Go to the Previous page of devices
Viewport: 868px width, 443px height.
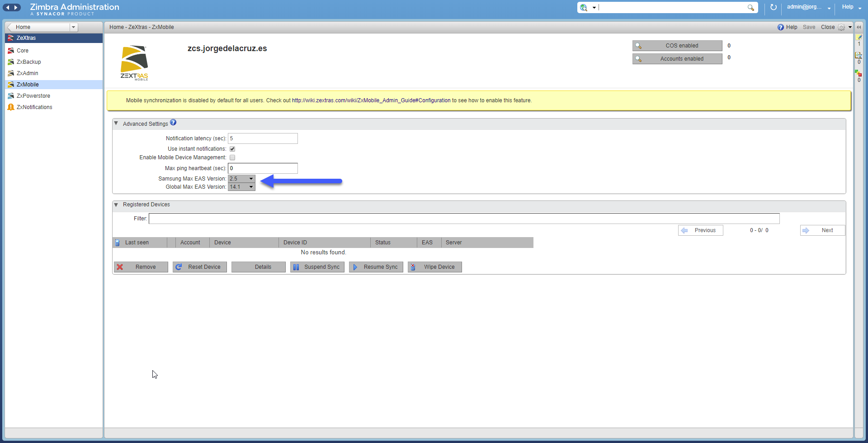[701, 230]
